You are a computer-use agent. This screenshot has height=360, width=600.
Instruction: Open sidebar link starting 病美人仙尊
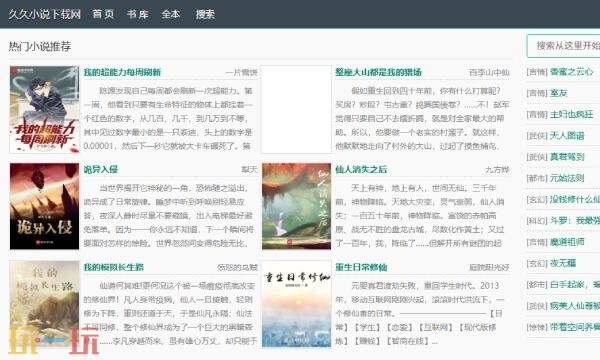[575, 306]
